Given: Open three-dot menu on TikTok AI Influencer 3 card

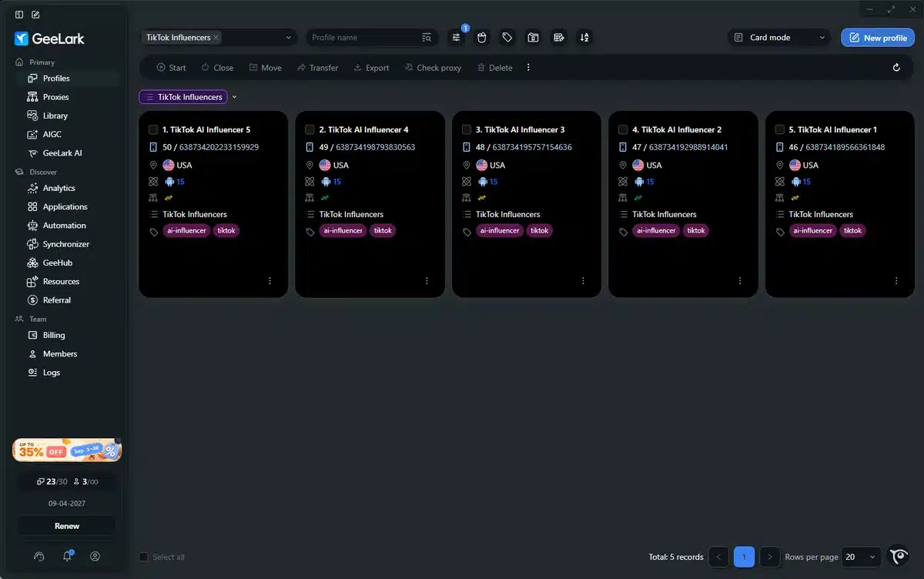Looking at the screenshot, I should pyautogui.click(x=583, y=281).
